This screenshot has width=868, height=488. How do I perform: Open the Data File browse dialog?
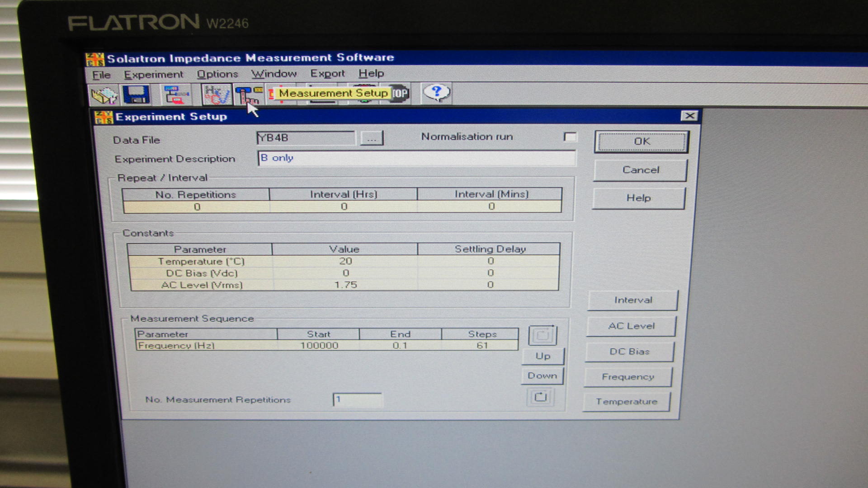(x=372, y=138)
